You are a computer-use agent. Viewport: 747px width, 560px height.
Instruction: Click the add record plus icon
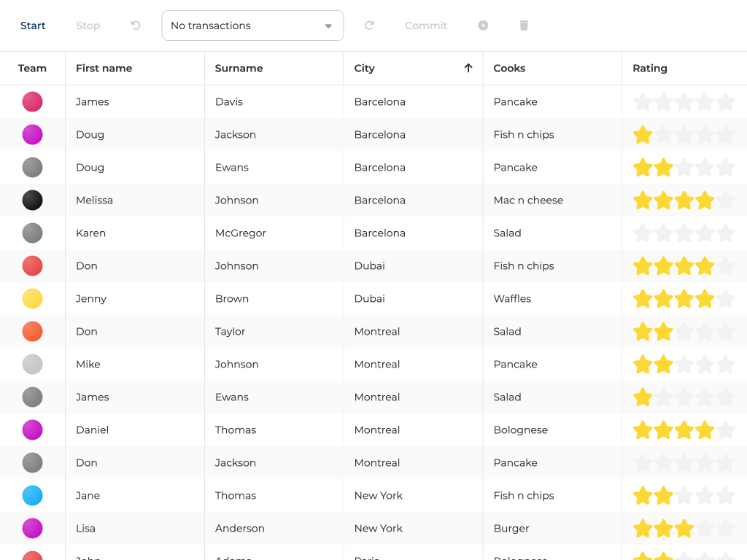point(483,26)
